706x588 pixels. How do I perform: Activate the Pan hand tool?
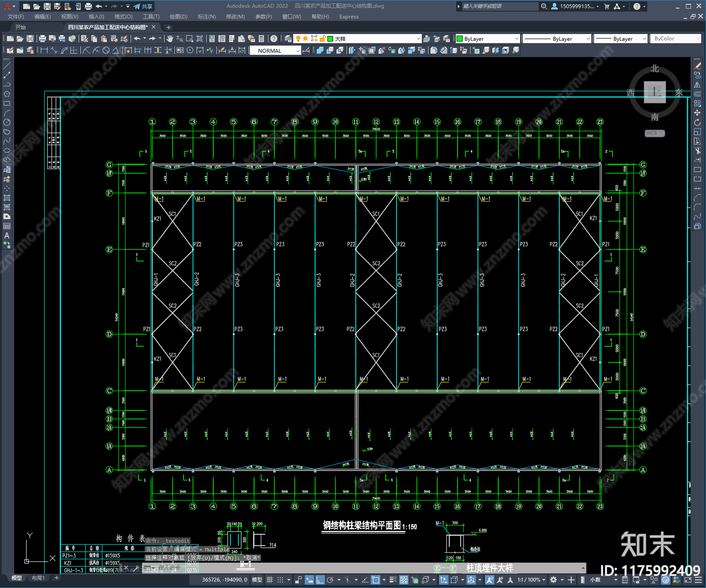click(170, 39)
